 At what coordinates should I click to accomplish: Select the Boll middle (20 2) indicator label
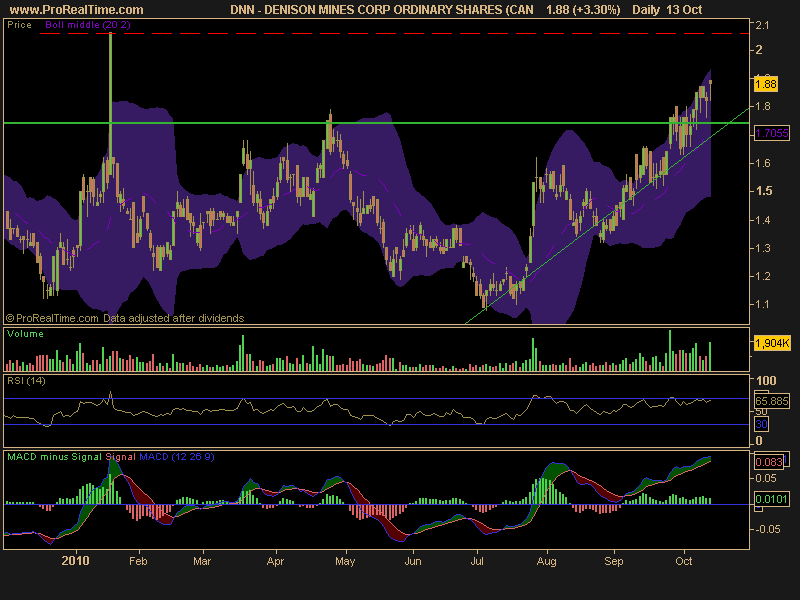tap(88, 24)
